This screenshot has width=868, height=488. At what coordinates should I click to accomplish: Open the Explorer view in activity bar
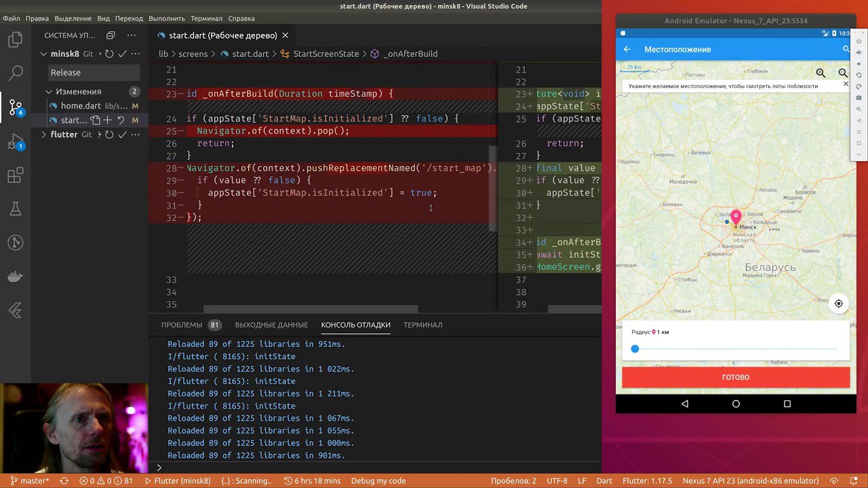(x=15, y=40)
